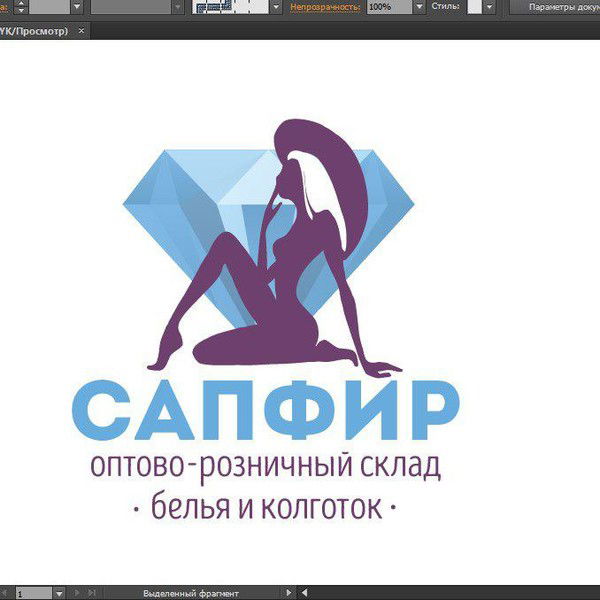Open the opacity percentage dropdown arrow
The image size is (600, 600).
[420, 7]
